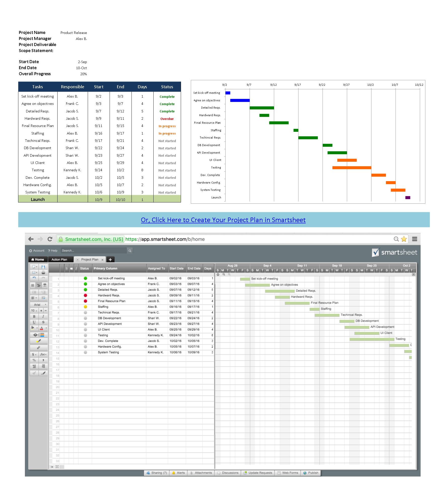Open the send email dropdown
Image resolution: width=448 pixels, height=503 pixels.
point(34,272)
